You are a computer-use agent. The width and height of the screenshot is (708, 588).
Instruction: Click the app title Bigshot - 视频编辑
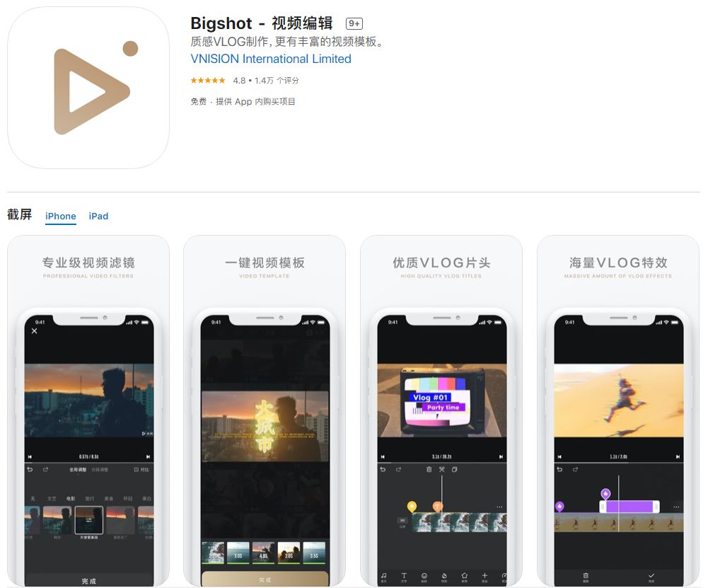262,23
